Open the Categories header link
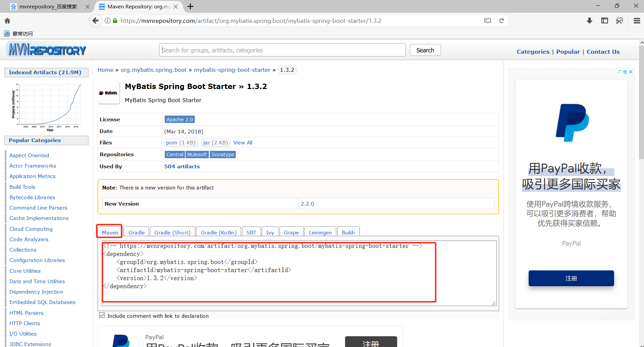644x347 pixels. (x=533, y=52)
